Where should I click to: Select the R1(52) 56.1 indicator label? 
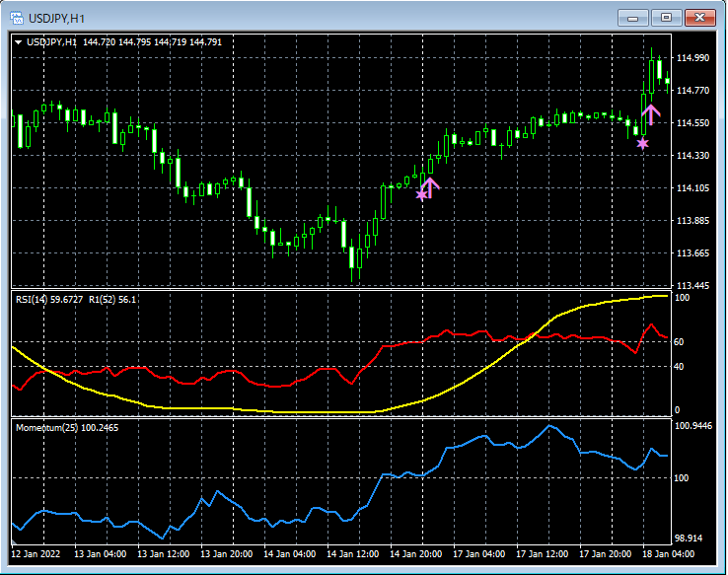pos(112,300)
